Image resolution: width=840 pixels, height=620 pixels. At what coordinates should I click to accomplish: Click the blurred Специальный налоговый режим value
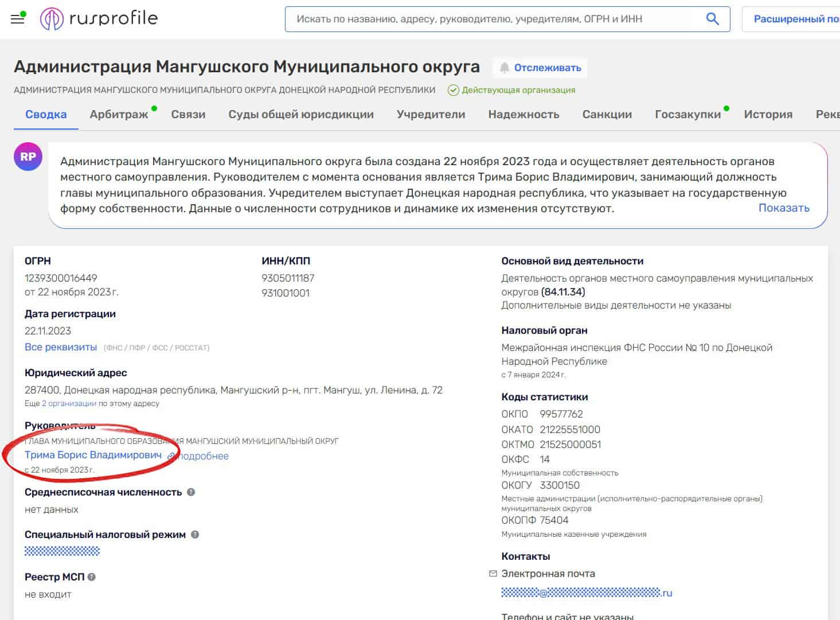pos(62,551)
